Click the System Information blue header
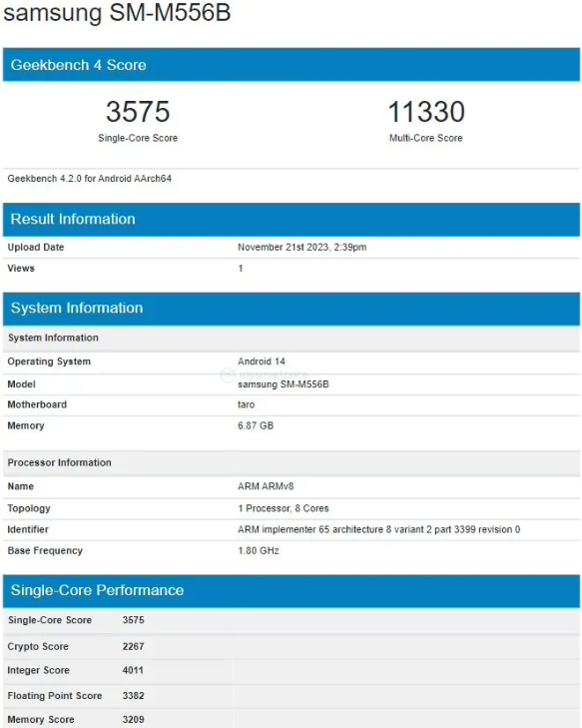The width and height of the screenshot is (582, 728). [x=291, y=309]
